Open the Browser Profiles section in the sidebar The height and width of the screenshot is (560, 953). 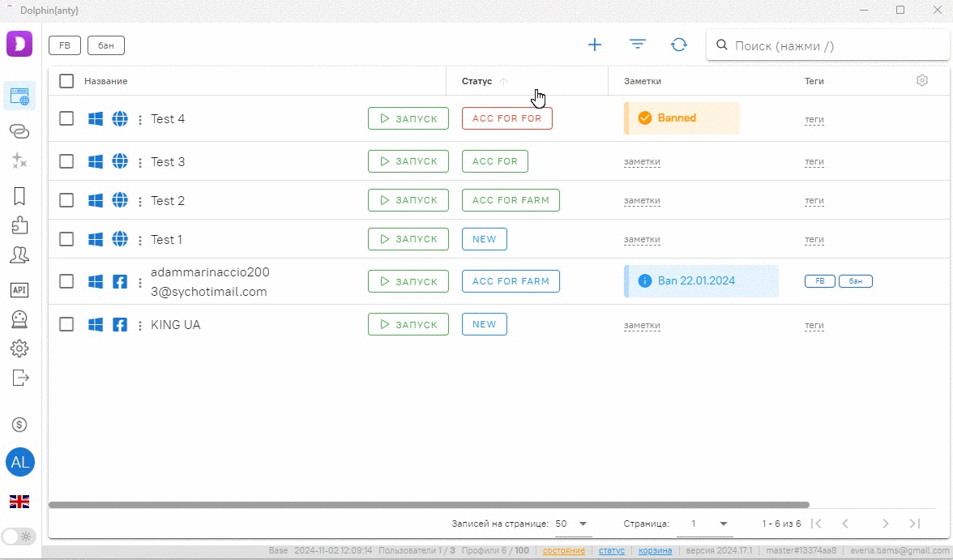click(x=19, y=96)
